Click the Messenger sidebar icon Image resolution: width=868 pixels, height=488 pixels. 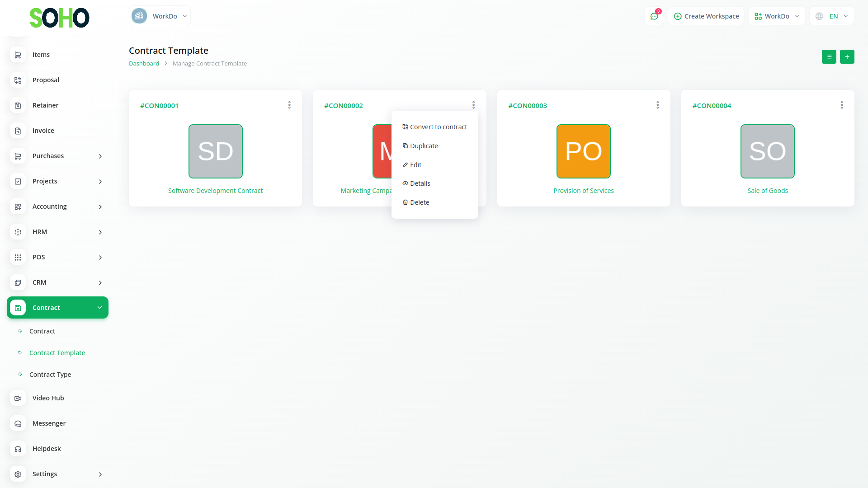click(18, 423)
